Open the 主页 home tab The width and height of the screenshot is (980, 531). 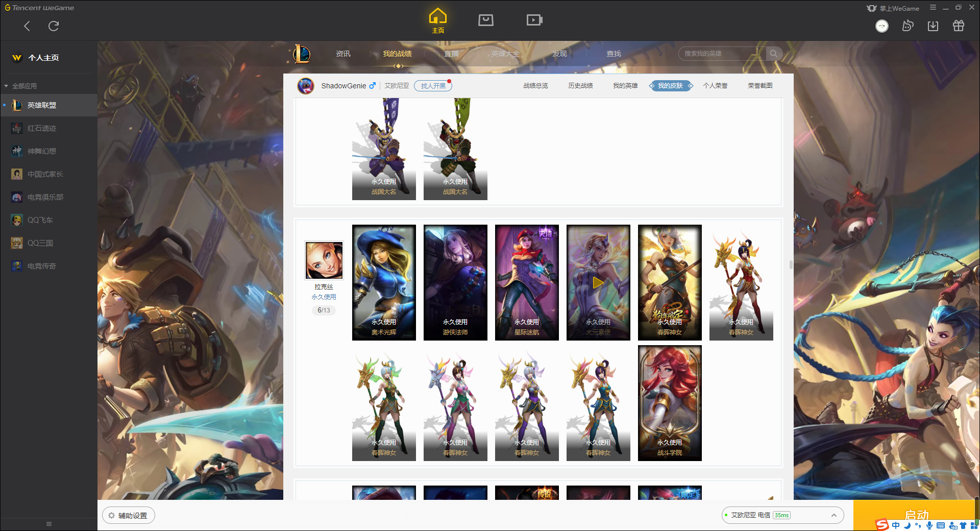438,21
